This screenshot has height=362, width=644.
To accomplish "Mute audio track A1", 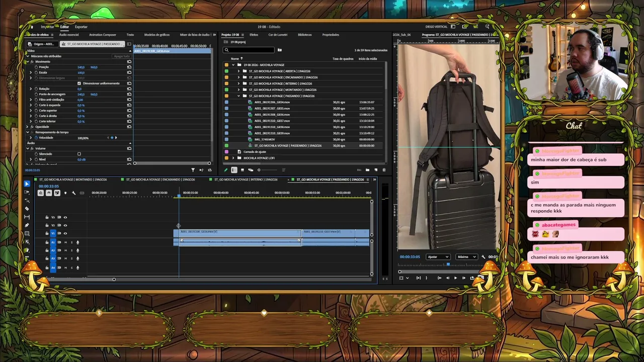I will [x=65, y=242].
